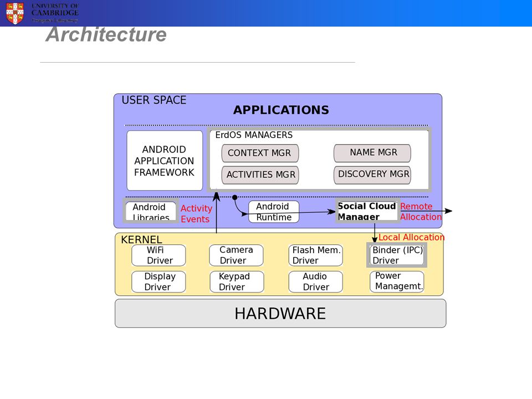
Task: Click the DISCOVERY MGR box
Action: pos(372,175)
